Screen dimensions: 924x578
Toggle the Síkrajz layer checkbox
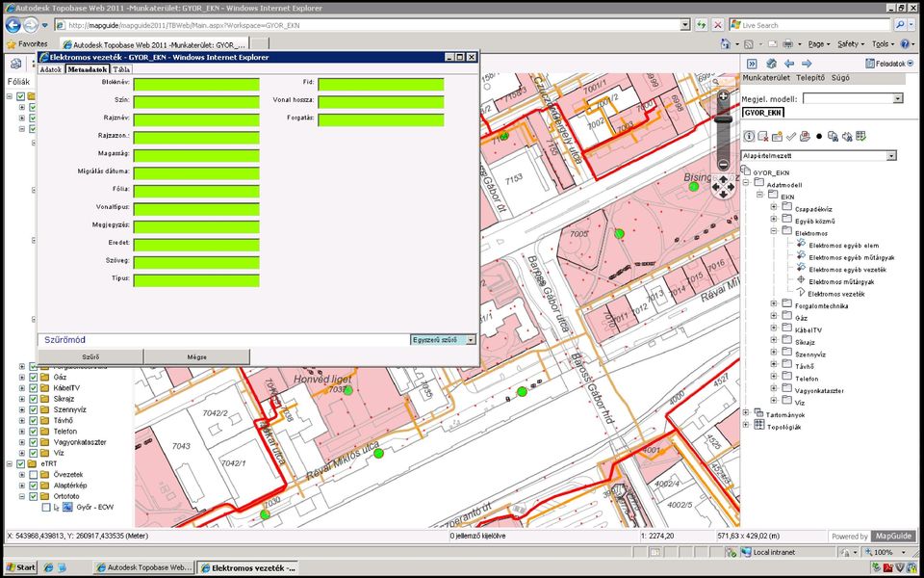pos(33,399)
